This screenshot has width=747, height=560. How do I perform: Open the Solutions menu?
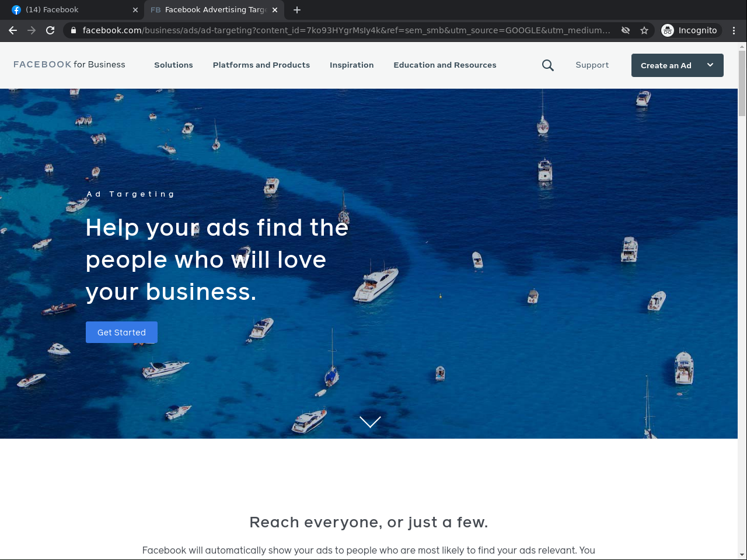pos(173,65)
